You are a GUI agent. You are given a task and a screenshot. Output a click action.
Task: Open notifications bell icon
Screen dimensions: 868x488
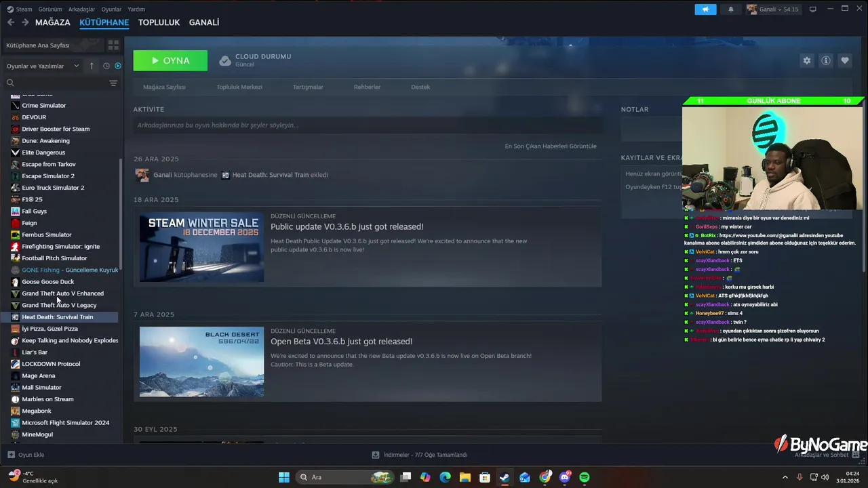731,9
